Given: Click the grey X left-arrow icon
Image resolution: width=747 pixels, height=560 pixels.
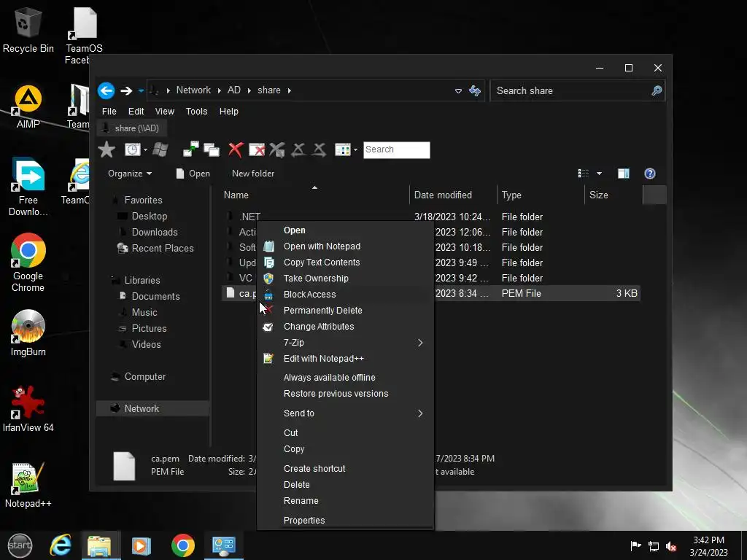Looking at the screenshot, I should coord(298,149).
